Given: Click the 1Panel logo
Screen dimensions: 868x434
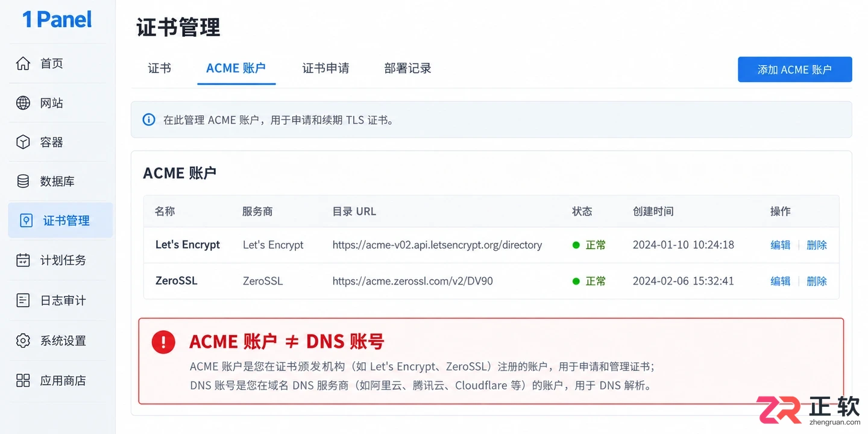Looking at the screenshot, I should 57,19.
